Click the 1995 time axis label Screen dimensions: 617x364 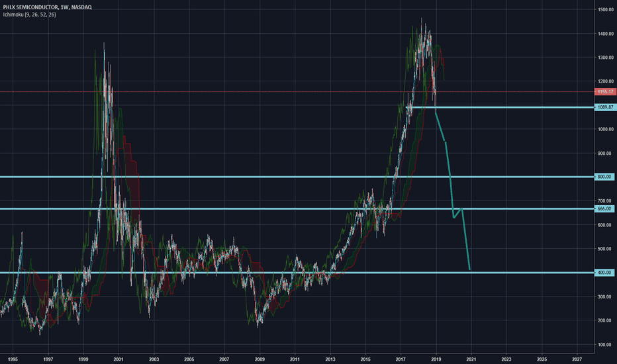[x=13, y=359]
